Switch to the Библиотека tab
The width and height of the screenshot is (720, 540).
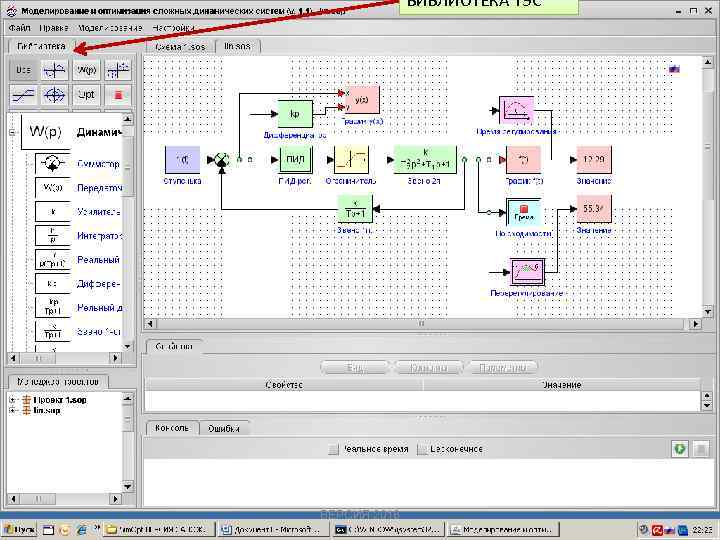point(41,46)
